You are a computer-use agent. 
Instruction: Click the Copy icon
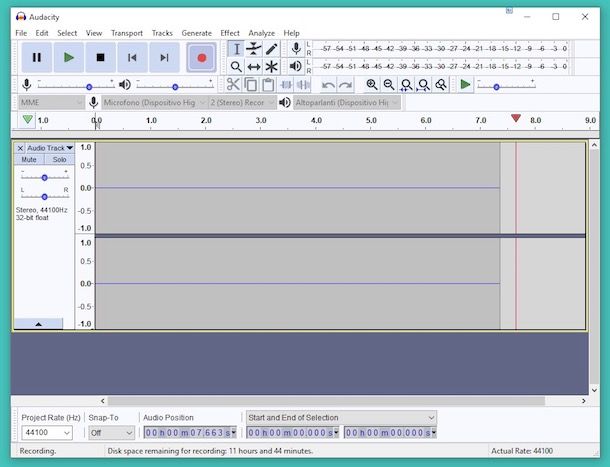point(251,84)
